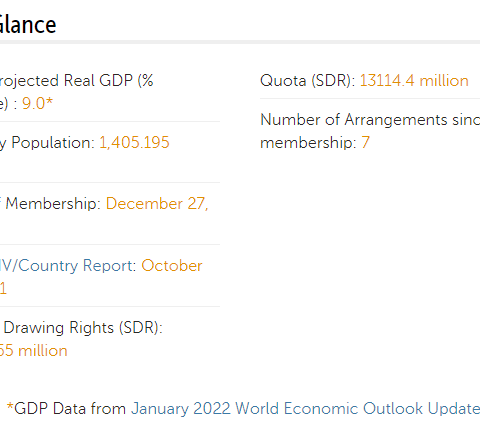Click the *GDP Data from footnote text
This screenshot has width=480, height=444.
click(66, 409)
